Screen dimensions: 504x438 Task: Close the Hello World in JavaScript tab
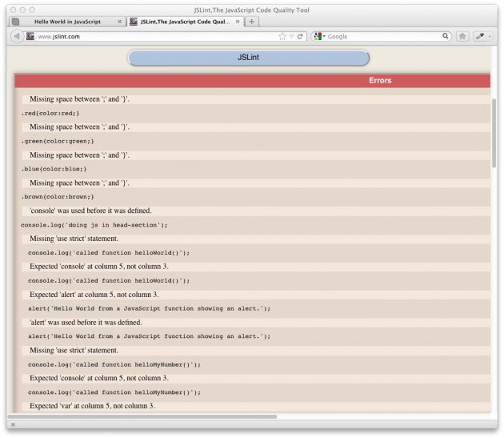119,22
